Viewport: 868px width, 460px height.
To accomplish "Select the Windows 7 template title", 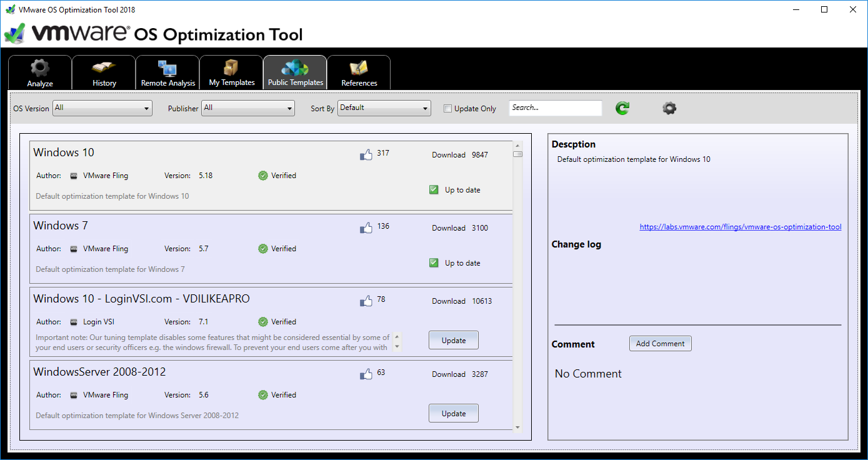I will click(x=60, y=226).
